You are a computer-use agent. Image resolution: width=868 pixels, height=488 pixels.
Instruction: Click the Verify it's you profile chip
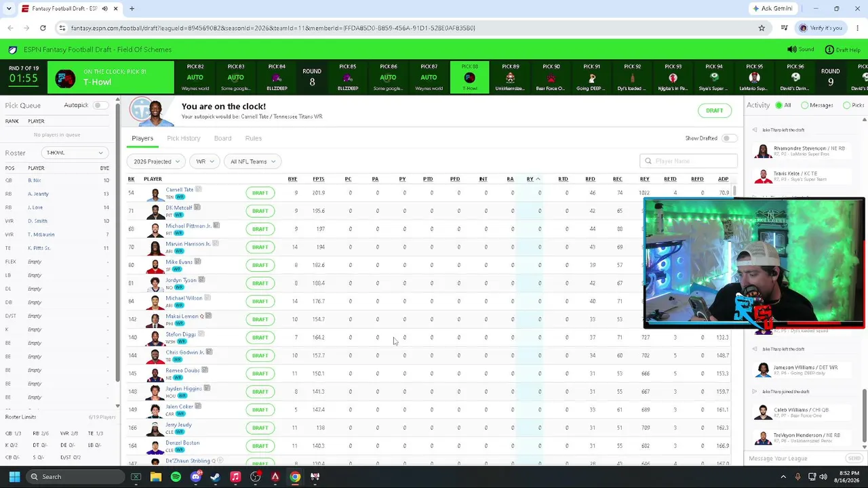[821, 28]
